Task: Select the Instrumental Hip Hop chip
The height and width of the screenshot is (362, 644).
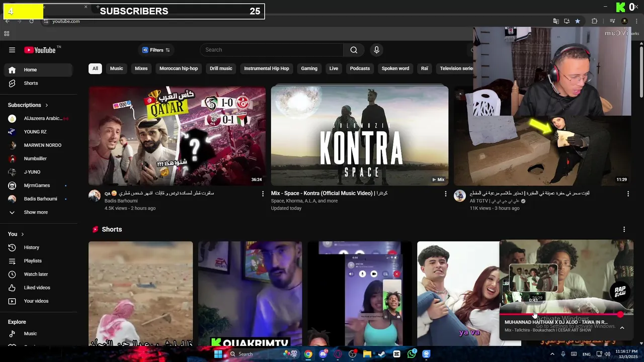Action: [x=267, y=68]
